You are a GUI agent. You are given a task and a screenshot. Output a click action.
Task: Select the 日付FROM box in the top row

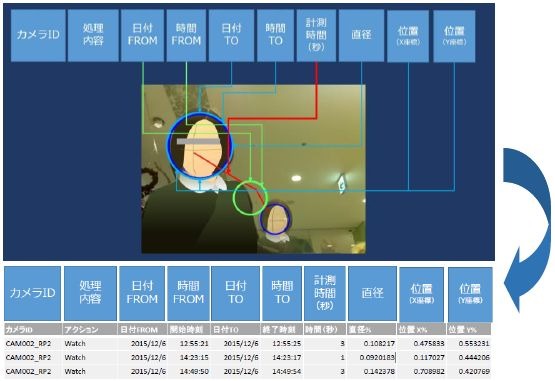coord(142,35)
